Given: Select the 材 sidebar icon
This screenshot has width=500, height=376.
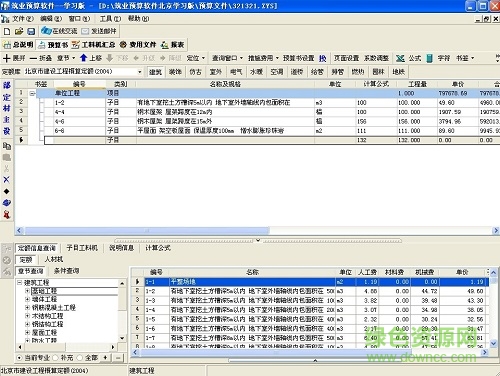Looking at the screenshot, I should (x=7, y=108).
